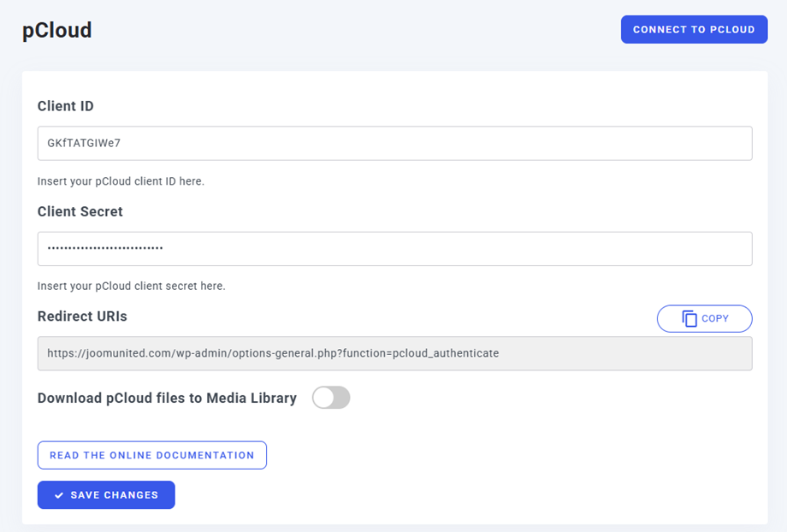
Task: Click 'Insert your pCloud client secret here.' hint
Action: tap(132, 286)
